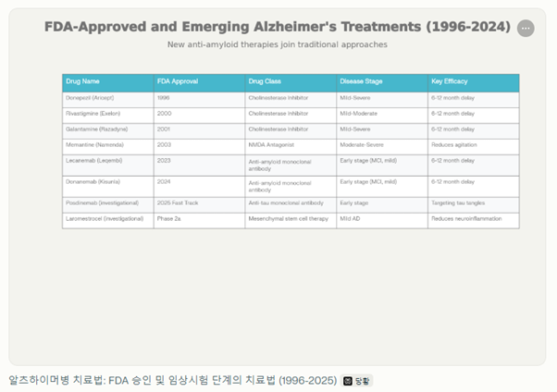Select the 'Key Efficacy' column header
Screen dimensions: 557x392
(x=474, y=83)
